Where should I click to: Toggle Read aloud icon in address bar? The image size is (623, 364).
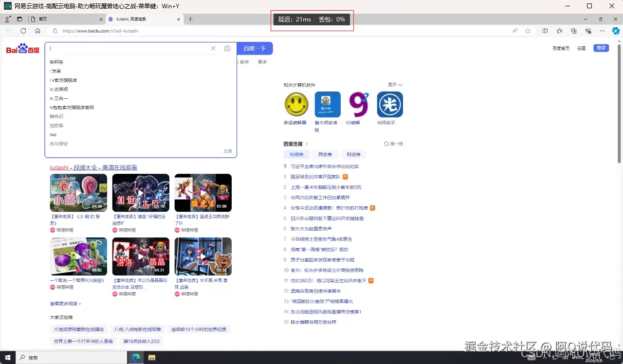point(515,31)
